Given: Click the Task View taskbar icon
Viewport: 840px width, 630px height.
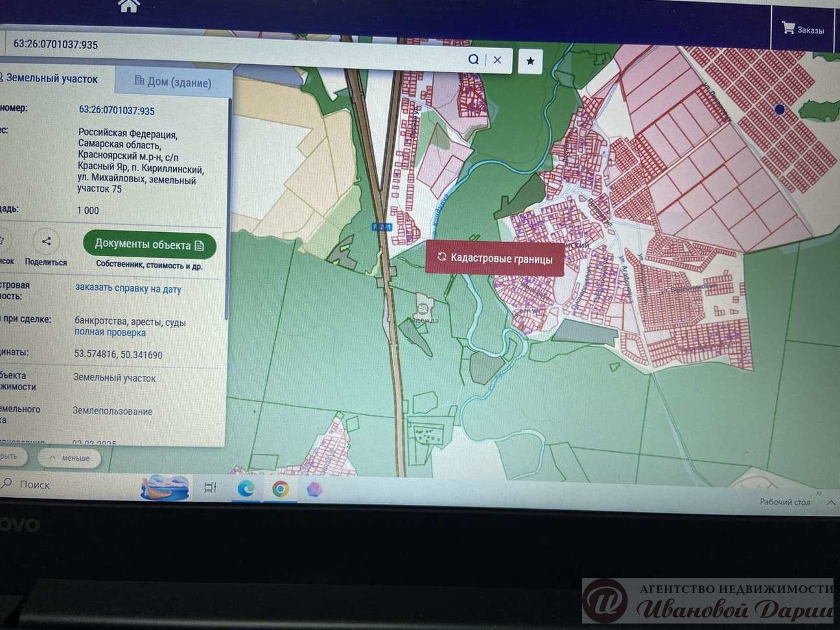Looking at the screenshot, I should coord(210,487).
